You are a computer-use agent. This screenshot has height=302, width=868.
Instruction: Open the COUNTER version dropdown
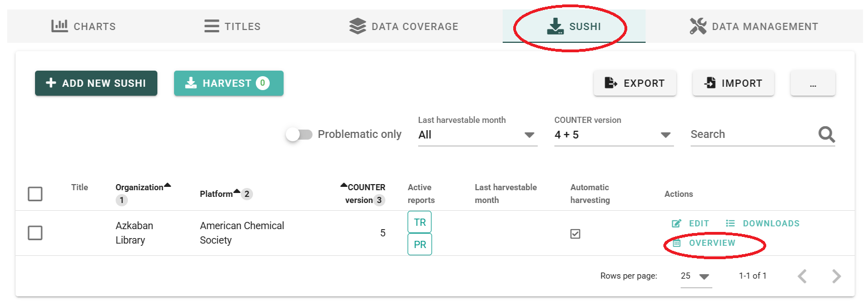tap(614, 135)
